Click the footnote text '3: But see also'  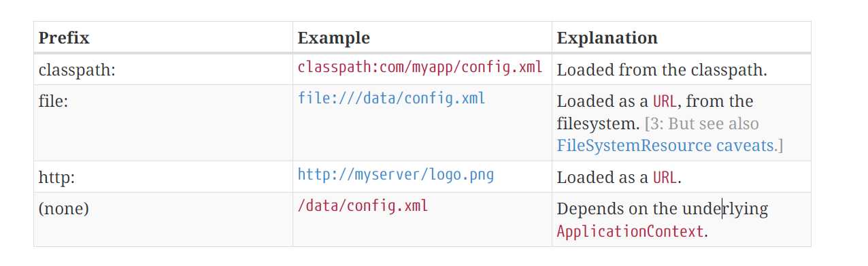703,124
